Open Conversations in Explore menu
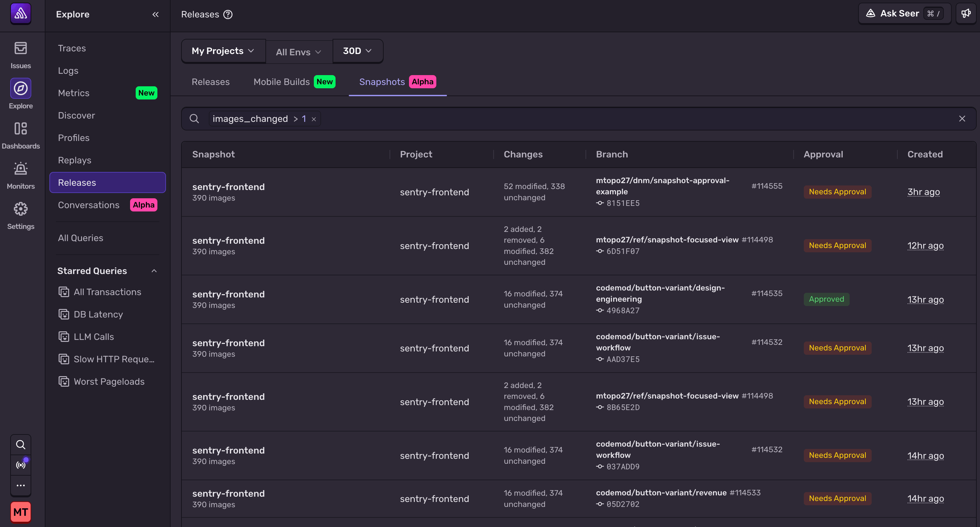Screen dimensions: 980x527 [108, 205]
